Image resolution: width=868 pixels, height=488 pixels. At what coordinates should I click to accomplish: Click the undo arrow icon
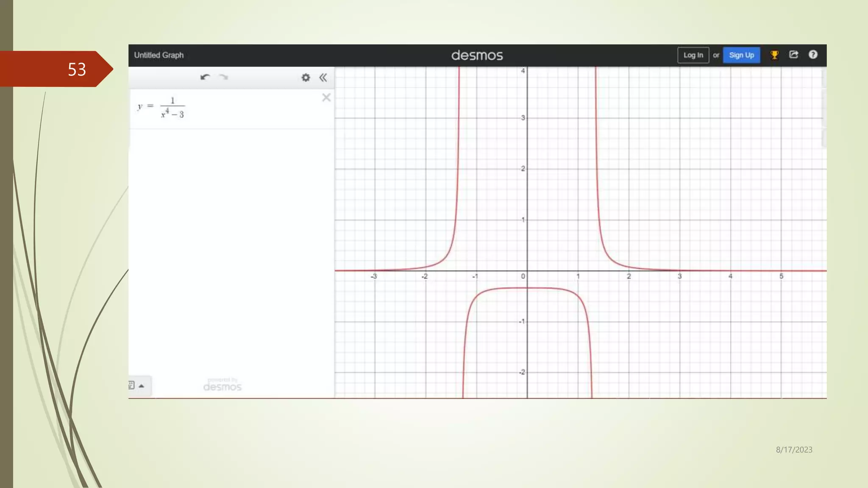(205, 77)
